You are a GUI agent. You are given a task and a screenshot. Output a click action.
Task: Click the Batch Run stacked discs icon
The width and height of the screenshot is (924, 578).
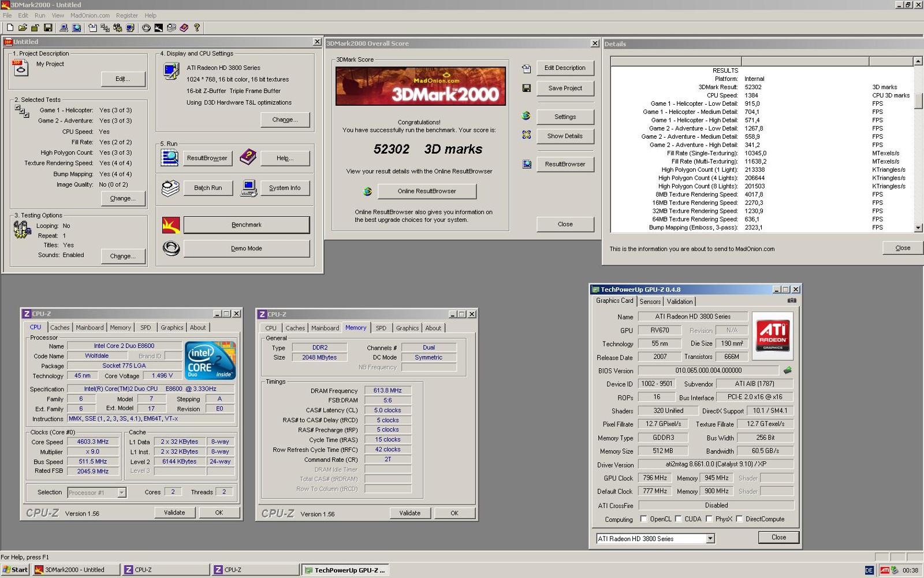[x=170, y=188]
